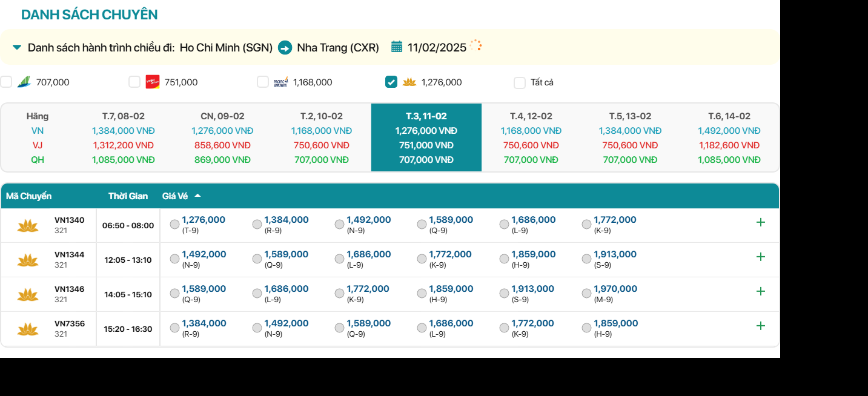Uncheck the Vietnam Airlines 1,276,000 filter checkbox
The width and height of the screenshot is (868, 396).
391,82
